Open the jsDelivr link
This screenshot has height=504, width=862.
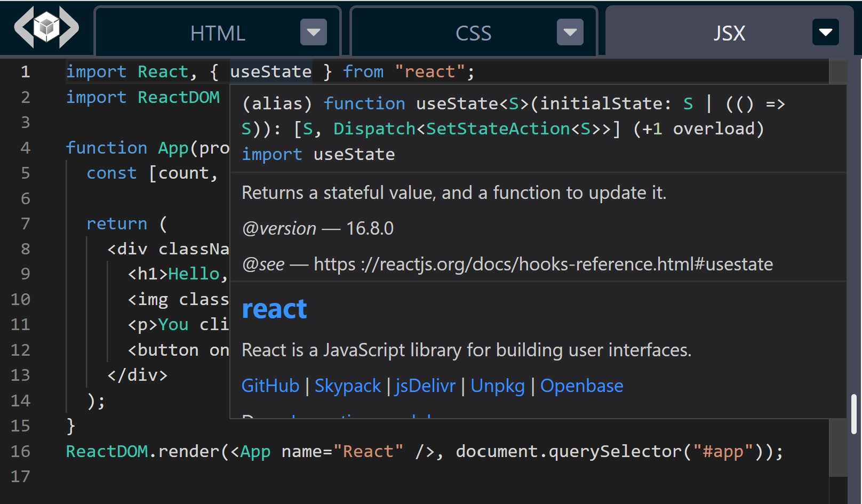[425, 385]
